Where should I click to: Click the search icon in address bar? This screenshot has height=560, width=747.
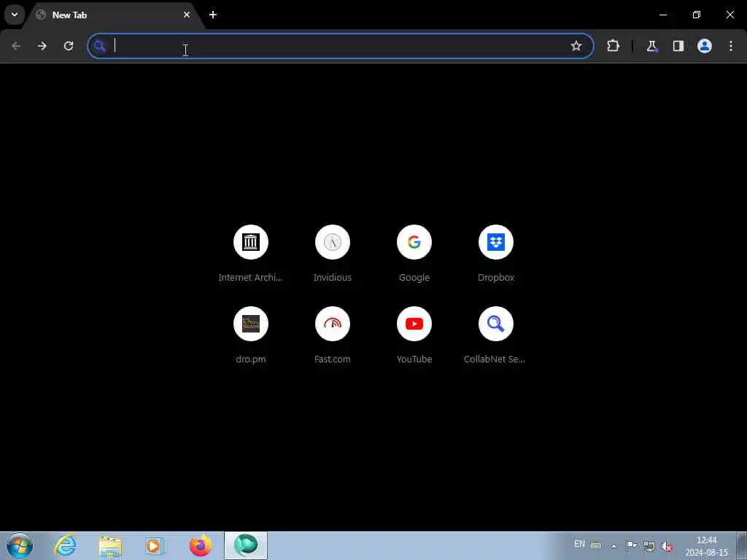click(99, 46)
